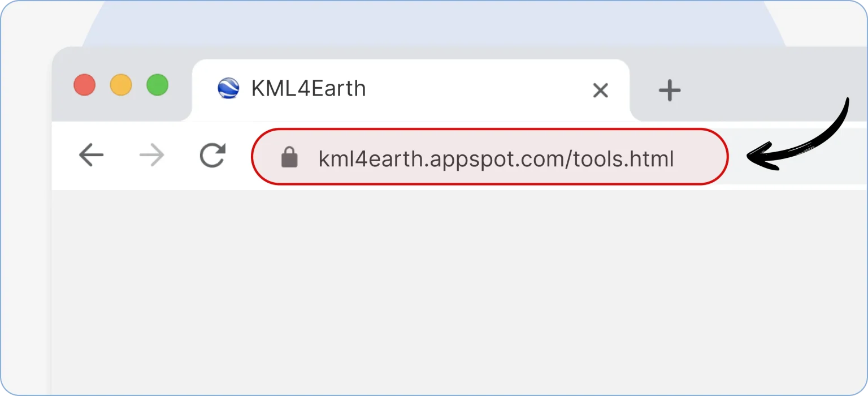Click the padlock site security icon
868x396 pixels.
click(x=289, y=158)
